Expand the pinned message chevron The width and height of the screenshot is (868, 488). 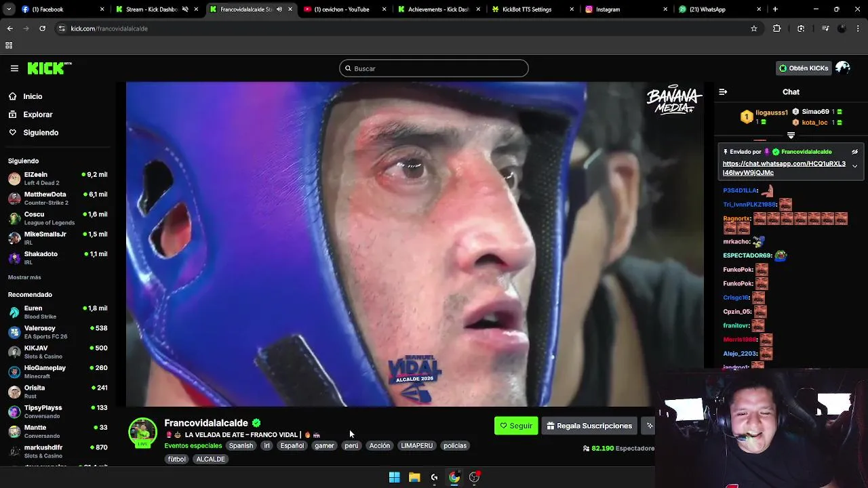tap(854, 166)
